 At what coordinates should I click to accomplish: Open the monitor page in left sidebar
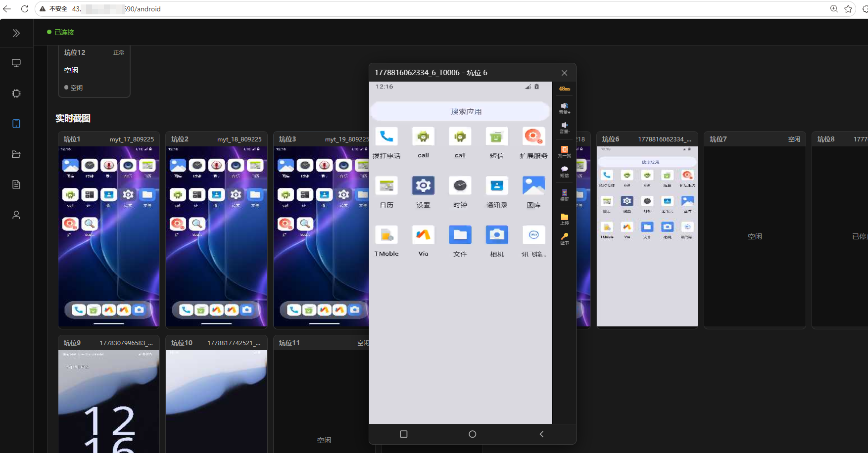16,63
